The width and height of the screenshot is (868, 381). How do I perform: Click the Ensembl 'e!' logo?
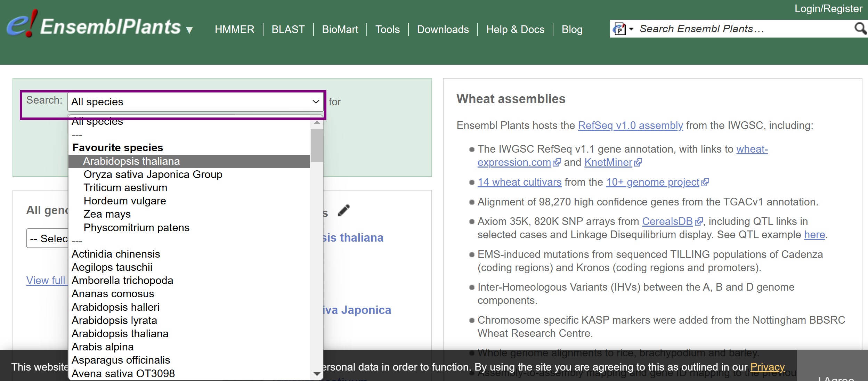coord(22,24)
